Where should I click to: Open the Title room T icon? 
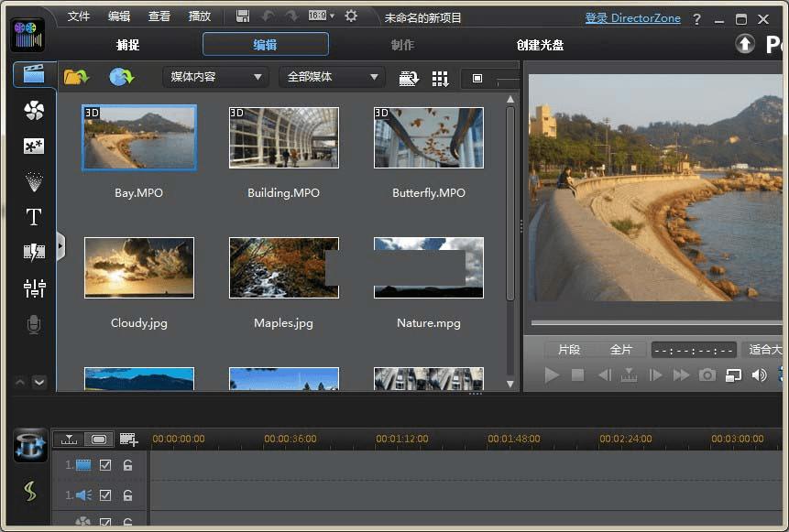coord(34,217)
